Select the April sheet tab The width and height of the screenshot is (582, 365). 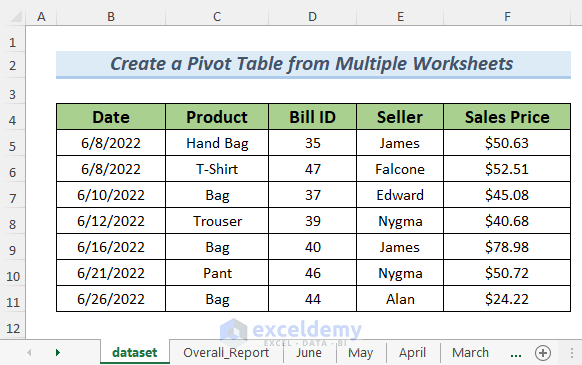[x=412, y=352]
